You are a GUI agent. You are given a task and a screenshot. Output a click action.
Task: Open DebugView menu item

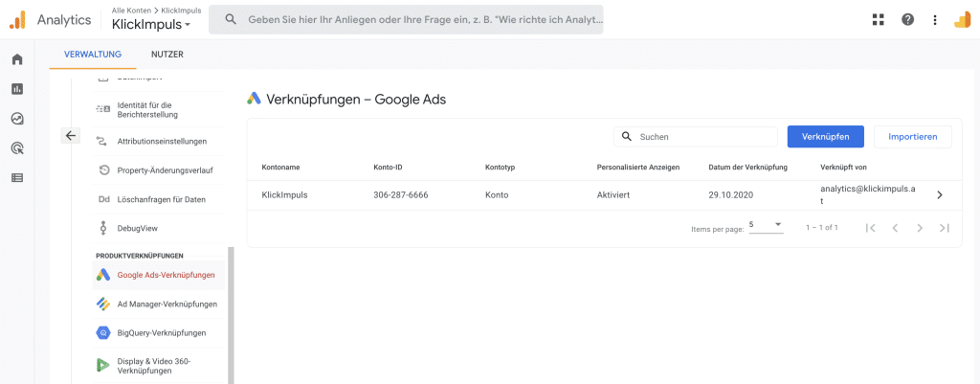tap(159, 228)
